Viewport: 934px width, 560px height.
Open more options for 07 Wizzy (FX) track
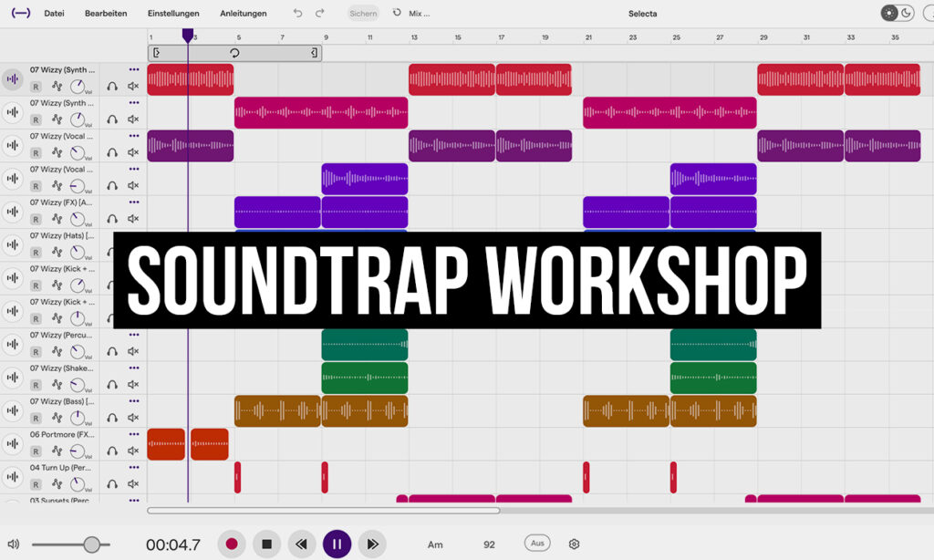tap(134, 202)
